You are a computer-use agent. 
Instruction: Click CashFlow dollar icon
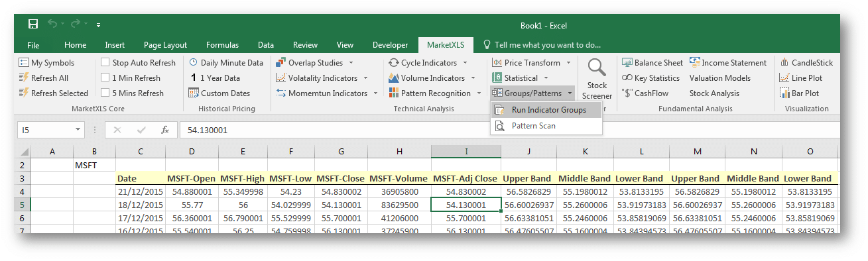click(x=627, y=93)
